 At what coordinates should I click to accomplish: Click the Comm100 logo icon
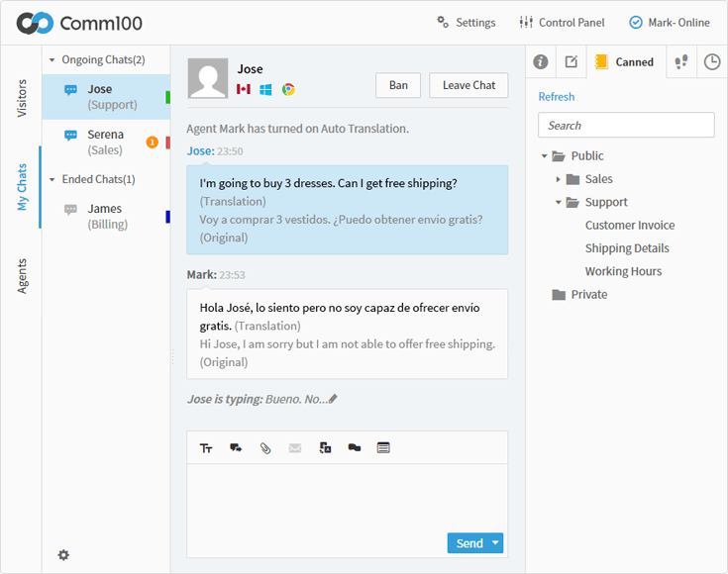tap(36, 23)
